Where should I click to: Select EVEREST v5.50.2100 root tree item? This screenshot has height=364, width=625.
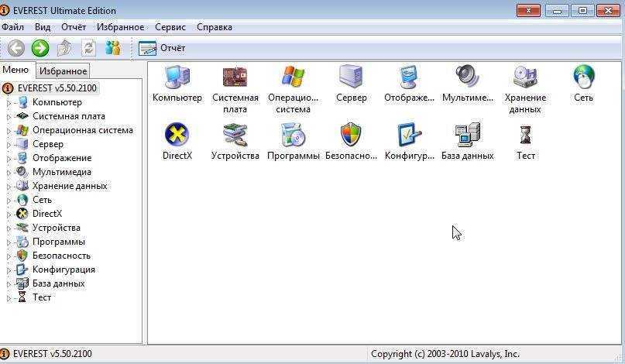tap(57, 88)
